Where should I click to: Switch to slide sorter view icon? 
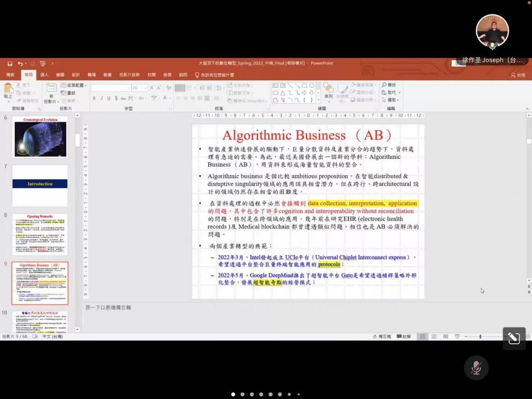pos(433,337)
